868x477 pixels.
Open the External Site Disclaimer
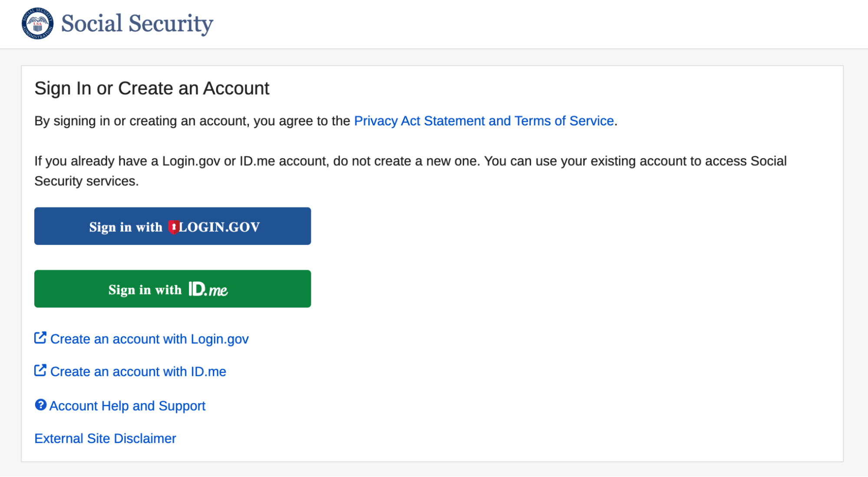[105, 438]
